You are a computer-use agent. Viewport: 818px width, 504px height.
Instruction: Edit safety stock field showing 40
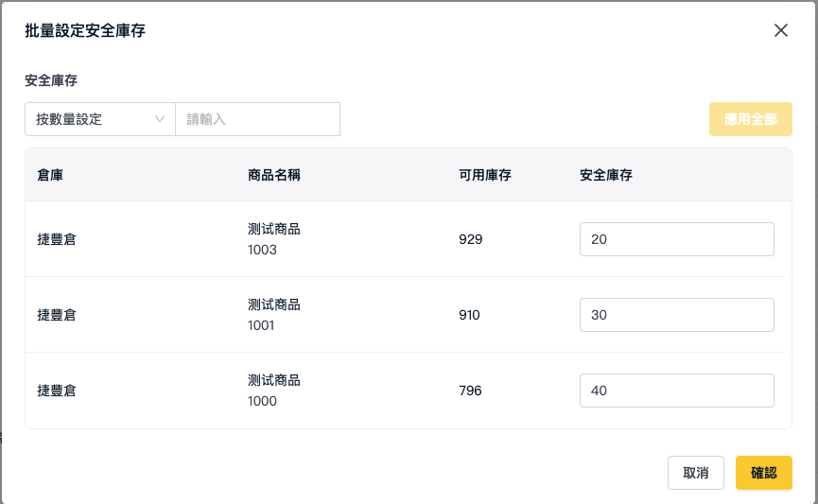[677, 391]
